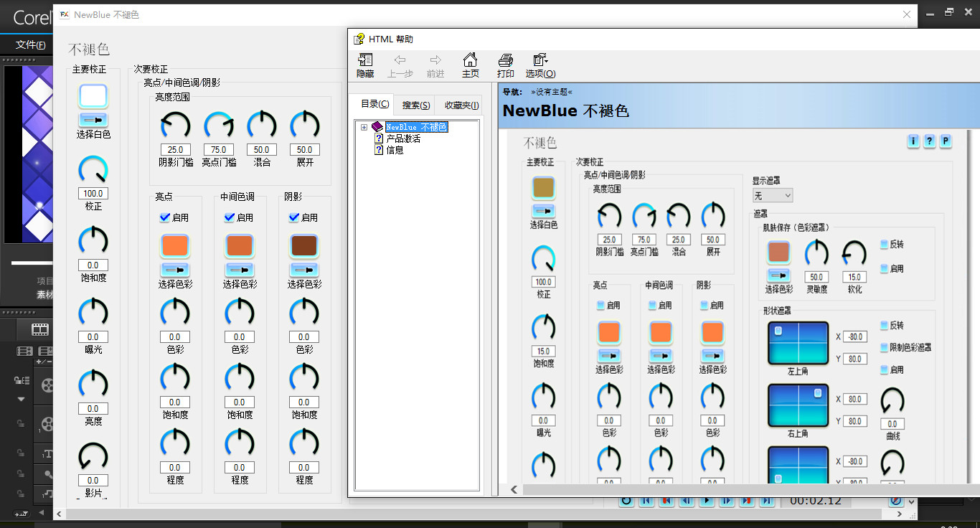Jump to end with the last transport button
The image size is (980, 528).
[x=767, y=501]
